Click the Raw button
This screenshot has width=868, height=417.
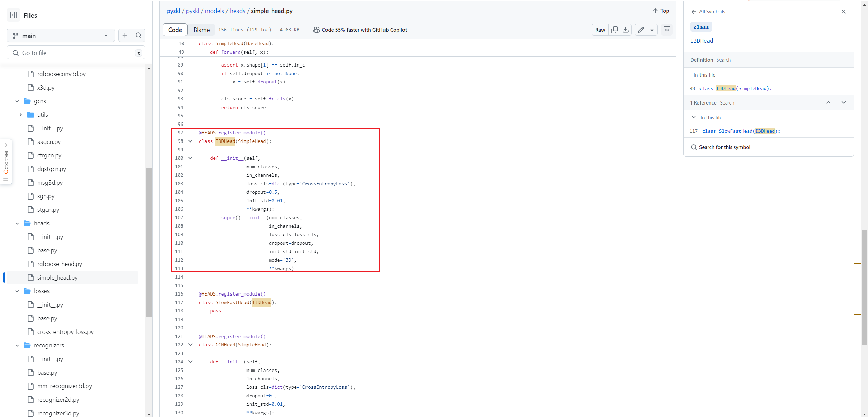[x=600, y=30]
